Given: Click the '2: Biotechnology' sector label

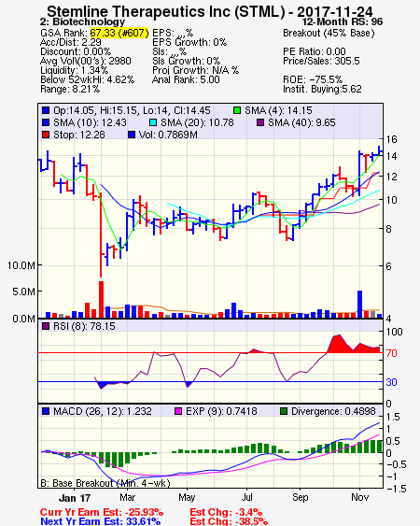Looking at the screenshot, I should (x=82, y=22).
